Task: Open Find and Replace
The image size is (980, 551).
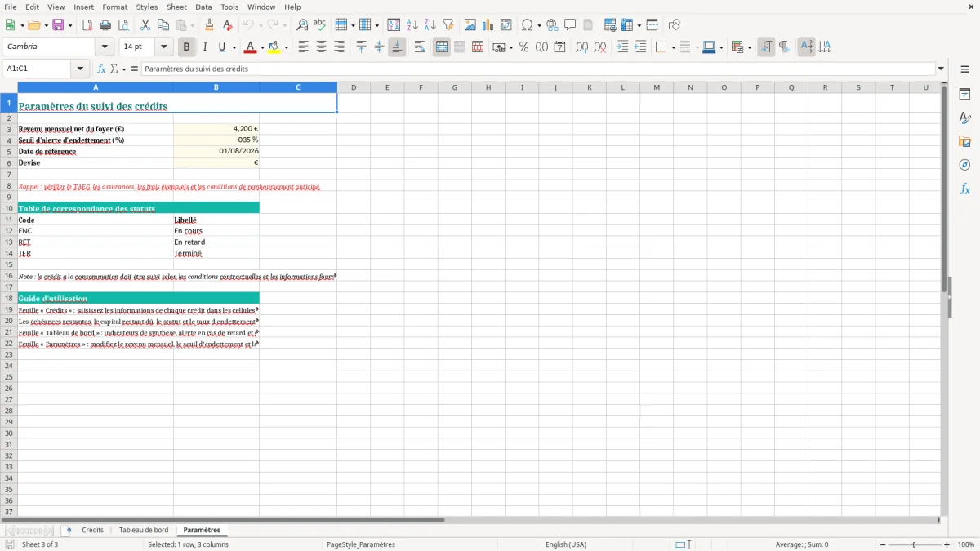Action: [x=302, y=25]
